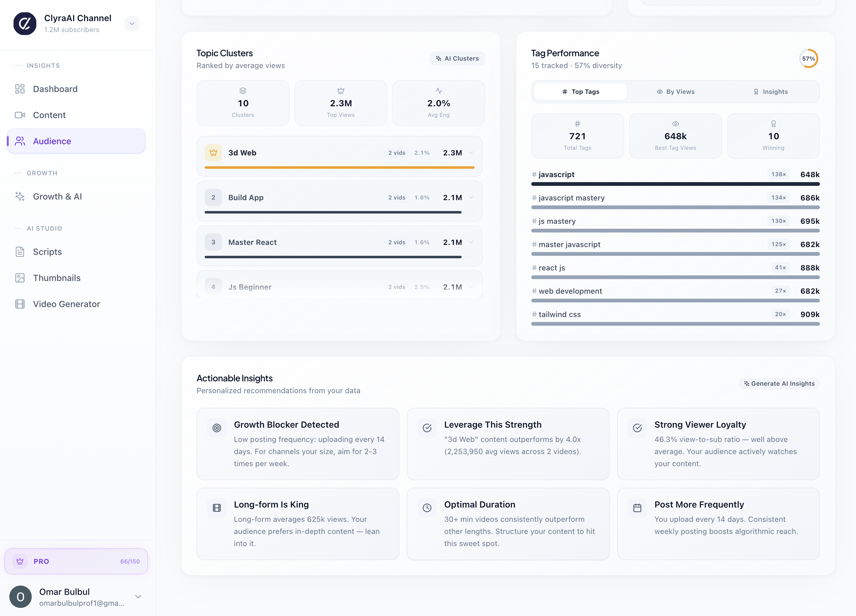
Task: Click the Content camera icon
Action: point(20,115)
